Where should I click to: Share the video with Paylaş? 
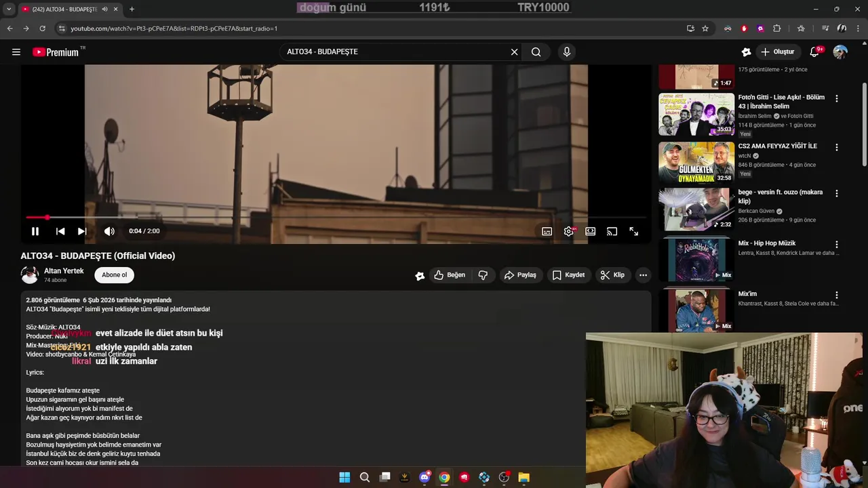tap(521, 274)
